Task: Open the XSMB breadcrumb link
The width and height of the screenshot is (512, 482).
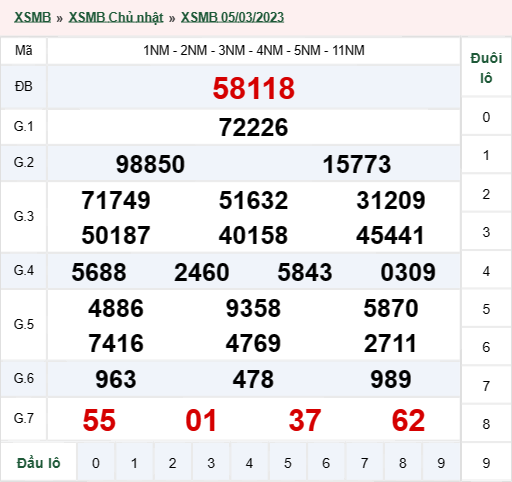Action: click(32, 17)
